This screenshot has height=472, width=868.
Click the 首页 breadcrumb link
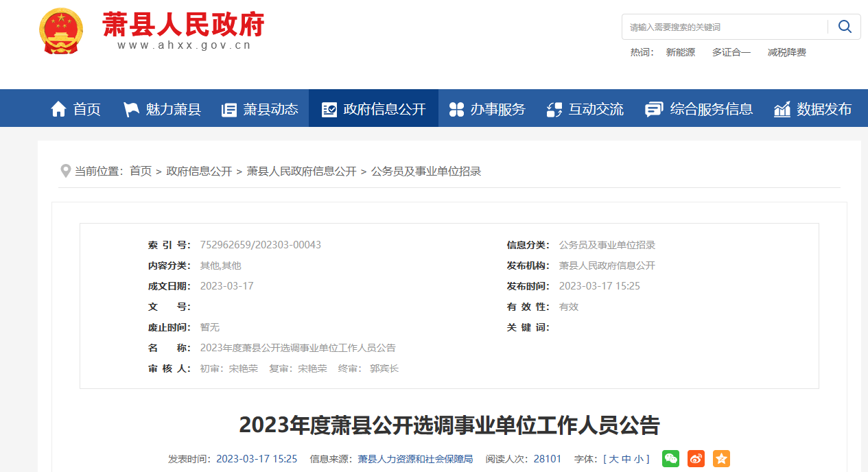pos(141,171)
